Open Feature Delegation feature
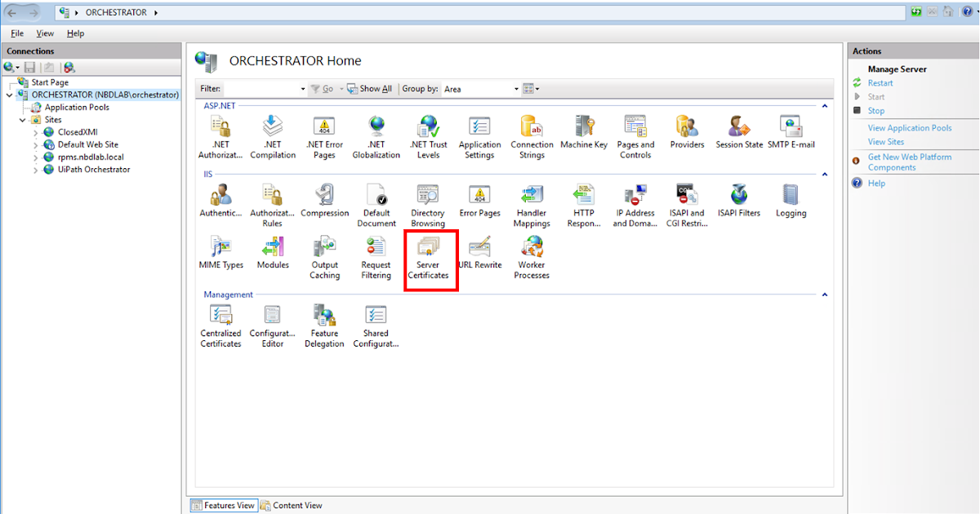Image resolution: width=980 pixels, height=514 pixels. [x=324, y=326]
